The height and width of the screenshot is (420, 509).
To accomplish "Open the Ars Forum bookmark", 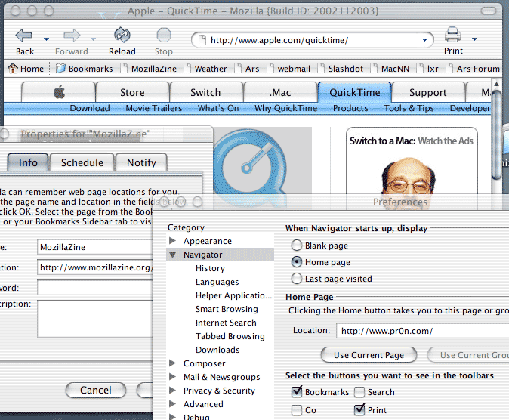I will 473,69.
